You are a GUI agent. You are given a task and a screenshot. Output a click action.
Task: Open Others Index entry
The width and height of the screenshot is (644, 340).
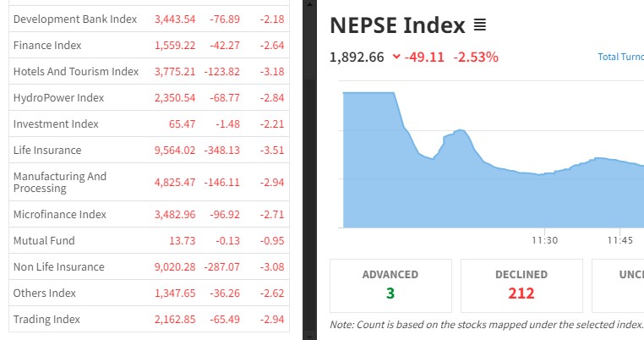pos(45,293)
